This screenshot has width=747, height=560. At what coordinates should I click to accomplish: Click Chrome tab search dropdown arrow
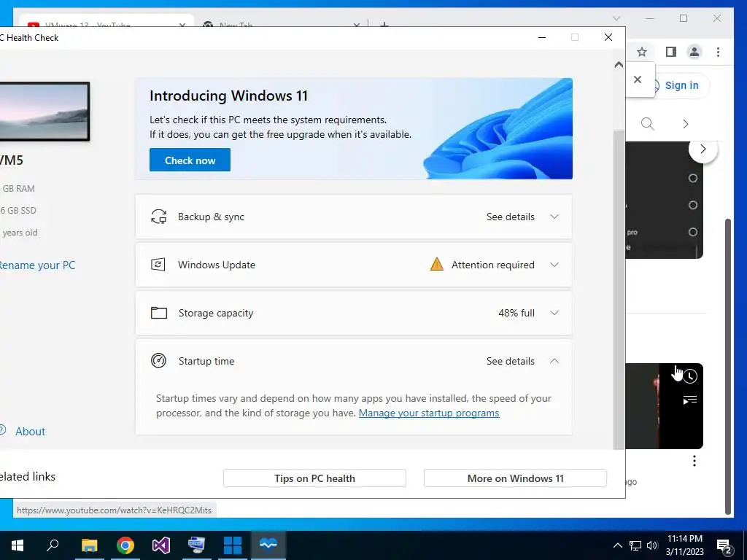tap(616, 18)
